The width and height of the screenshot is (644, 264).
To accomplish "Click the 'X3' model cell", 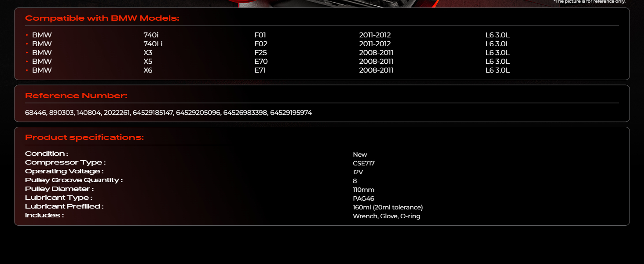I will coord(148,53).
